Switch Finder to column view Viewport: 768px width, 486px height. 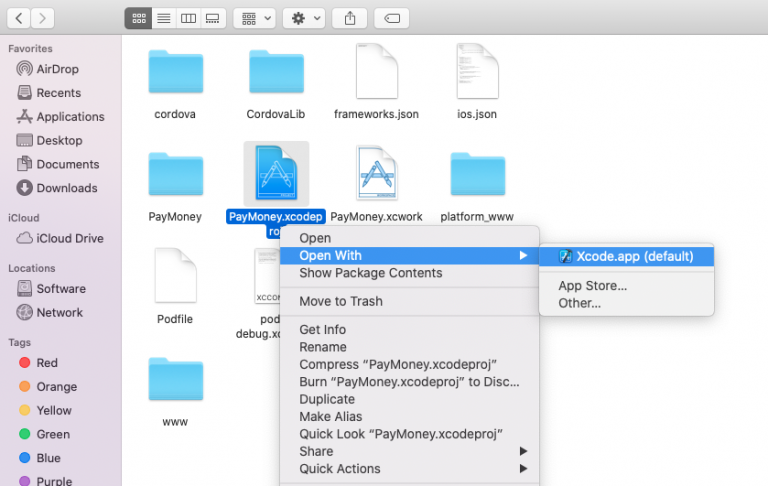(187, 18)
